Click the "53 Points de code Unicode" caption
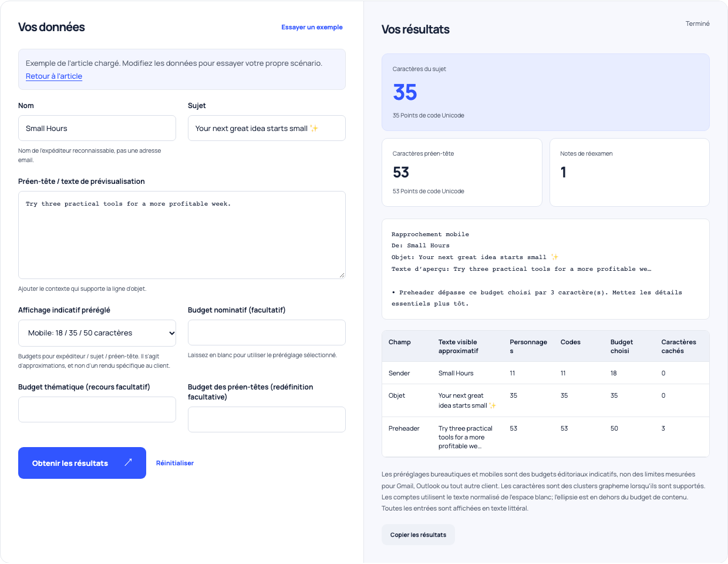Image resolution: width=728 pixels, height=564 pixels. click(429, 192)
